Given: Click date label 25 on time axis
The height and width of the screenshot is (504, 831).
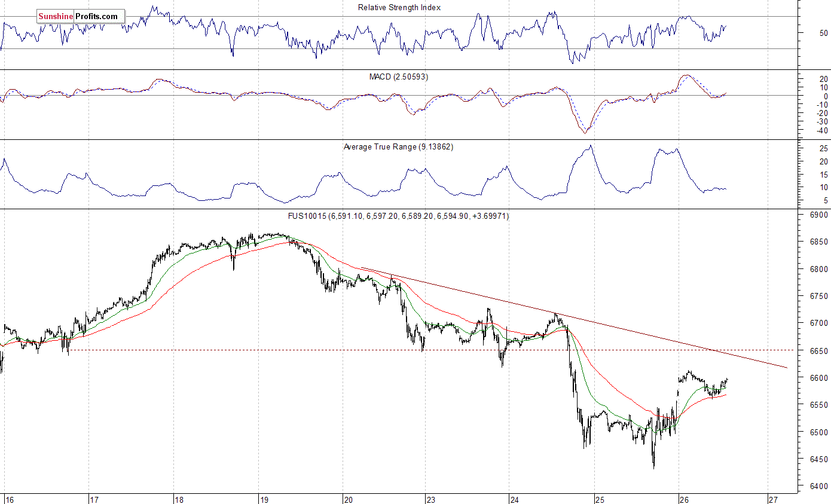Looking at the screenshot, I should [600, 499].
